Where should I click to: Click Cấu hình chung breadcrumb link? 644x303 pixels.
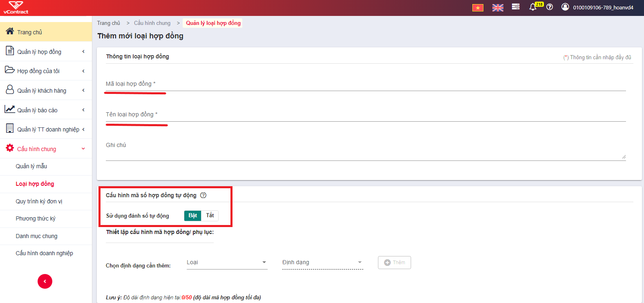coord(152,23)
